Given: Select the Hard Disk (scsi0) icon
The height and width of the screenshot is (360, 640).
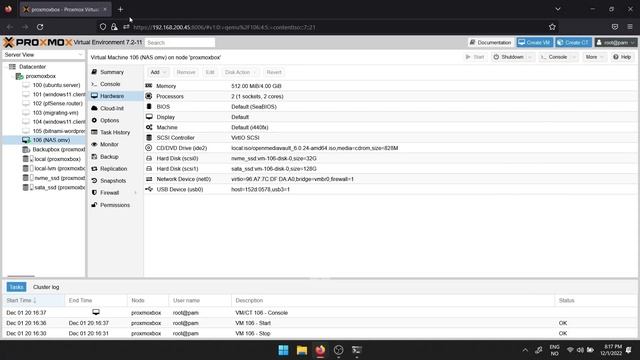Looking at the screenshot, I should [149, 158].
